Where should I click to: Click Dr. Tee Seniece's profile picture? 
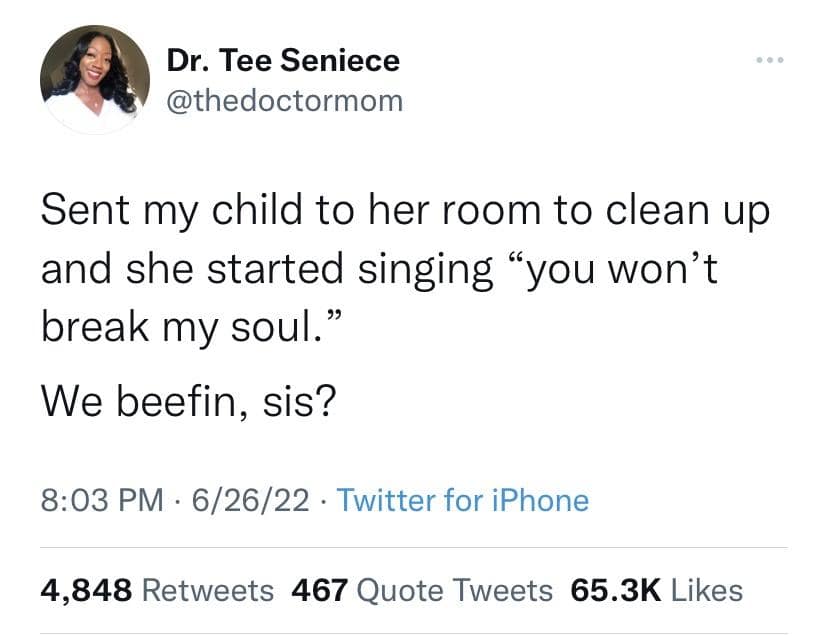coord(90,80)
